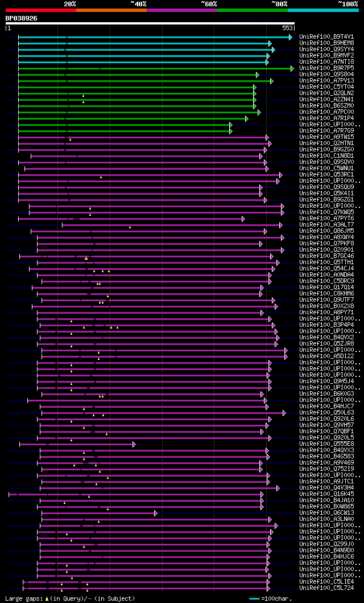Screen dimensions: 364x603
Task: Select label UniRef100_Q4V3H4
Action: click(327, 488)
